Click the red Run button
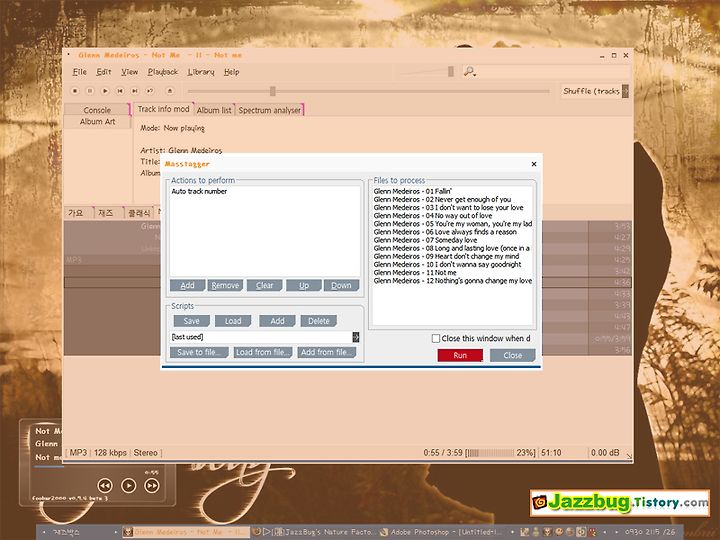Image resolution: width=720 pixels, height=540 pixels. tap(460, 355)
